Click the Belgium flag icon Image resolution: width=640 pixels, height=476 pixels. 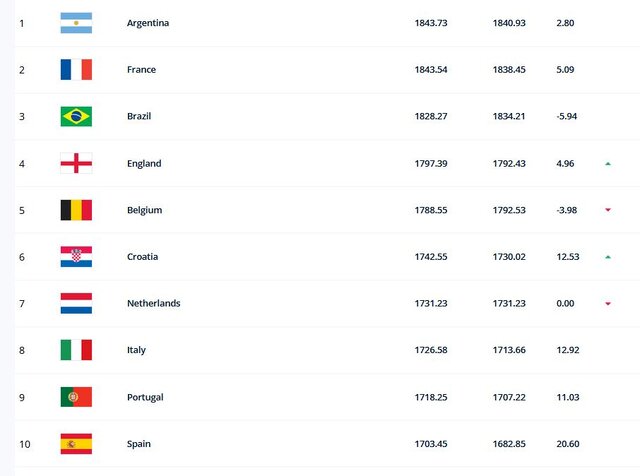(76, 210)
